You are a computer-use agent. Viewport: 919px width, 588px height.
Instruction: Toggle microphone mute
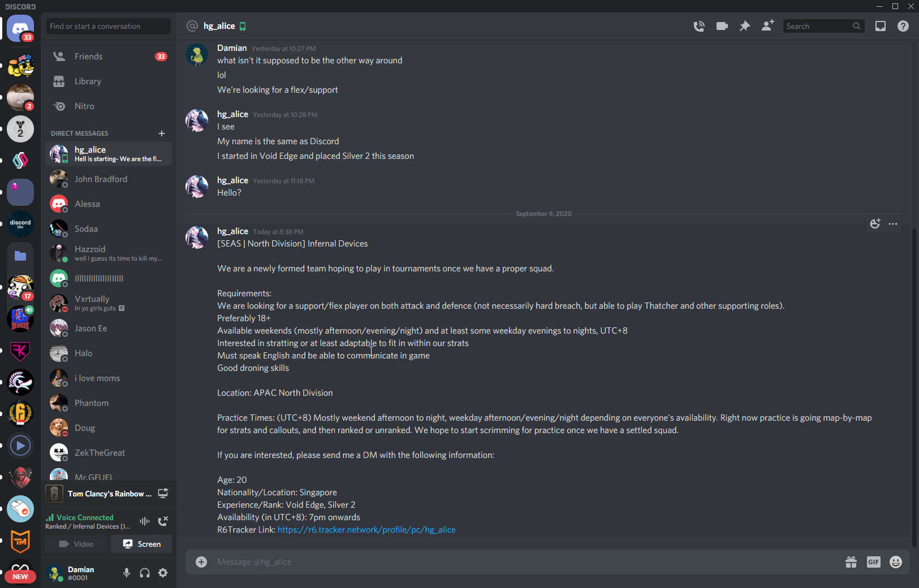pos(127,573)
